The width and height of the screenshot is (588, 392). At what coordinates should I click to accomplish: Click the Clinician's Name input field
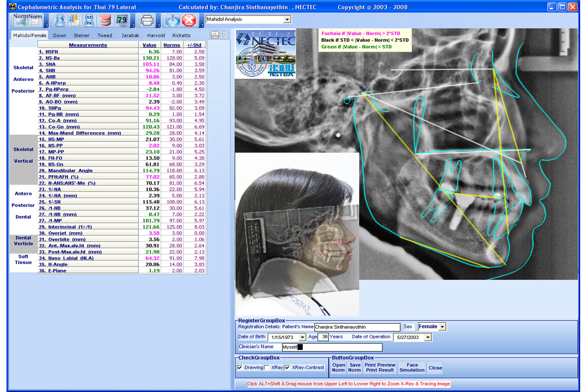pos(332,347)
